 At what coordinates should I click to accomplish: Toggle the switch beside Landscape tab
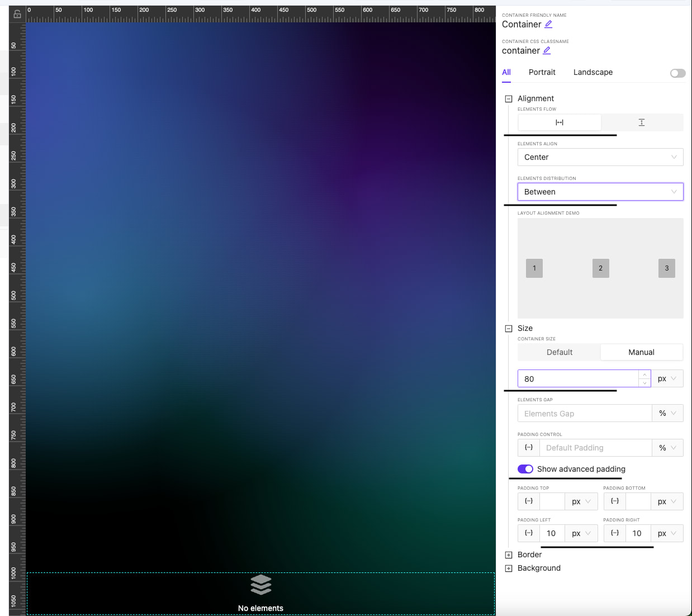tap(677, 73)
